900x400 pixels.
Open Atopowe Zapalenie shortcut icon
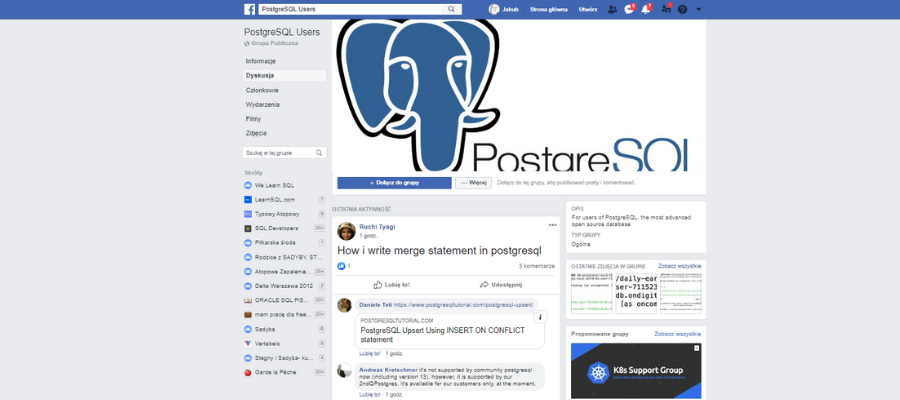tap(248, 271)
